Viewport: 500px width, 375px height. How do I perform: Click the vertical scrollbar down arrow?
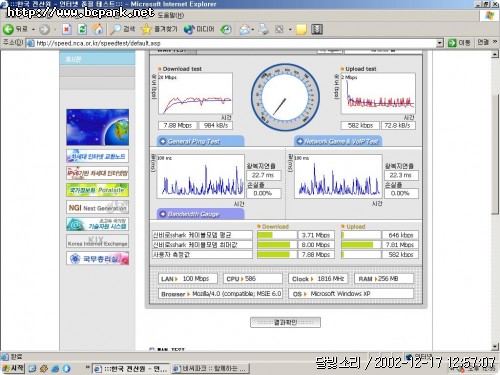coord(495,347)
